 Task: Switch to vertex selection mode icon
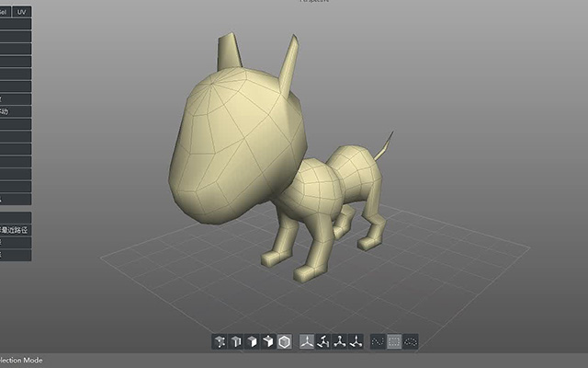(x=220, y=341)
